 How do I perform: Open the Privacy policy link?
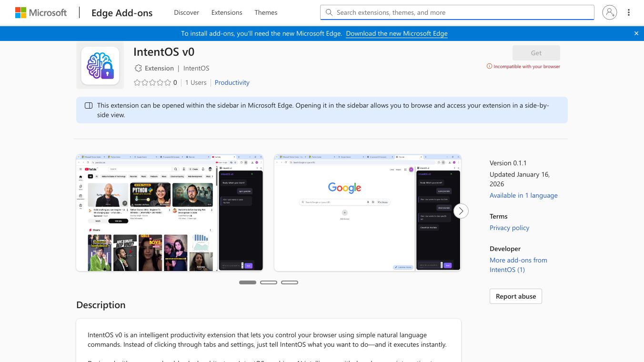click(x=509, y=228)
